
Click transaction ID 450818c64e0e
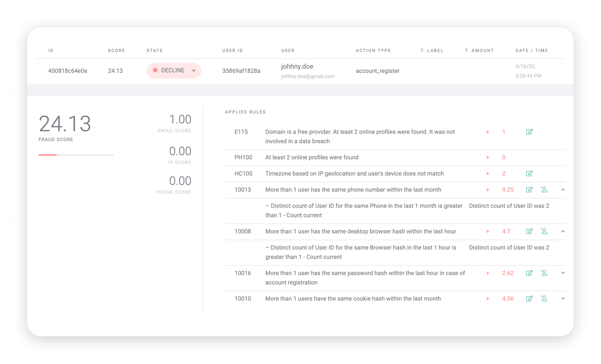point(68,71)
